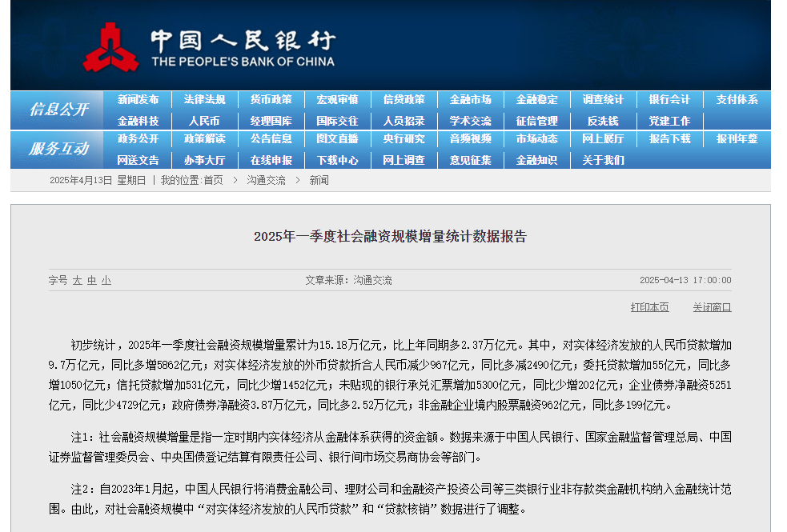Click 关闭窗口 to close the window

pos(712,307)
